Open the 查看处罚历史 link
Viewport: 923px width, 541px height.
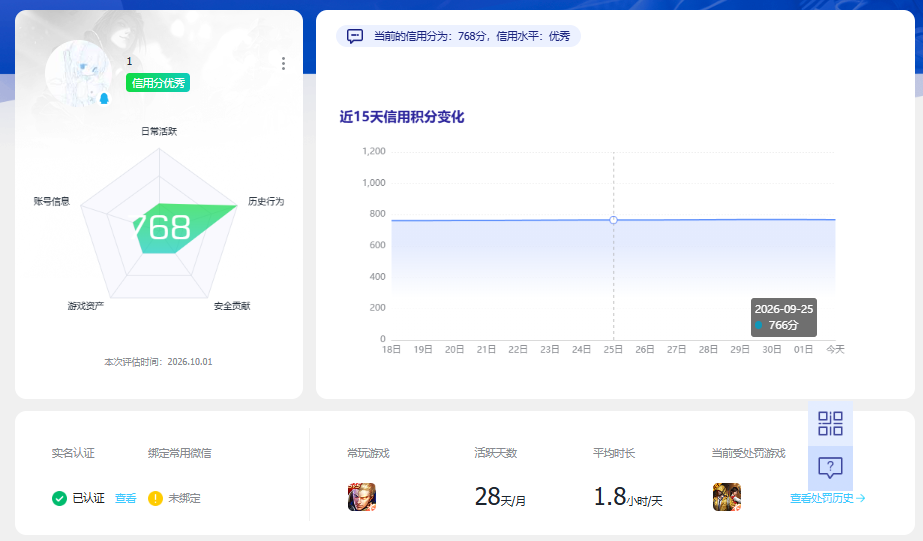pyautogui.click(x=827, y=498)
